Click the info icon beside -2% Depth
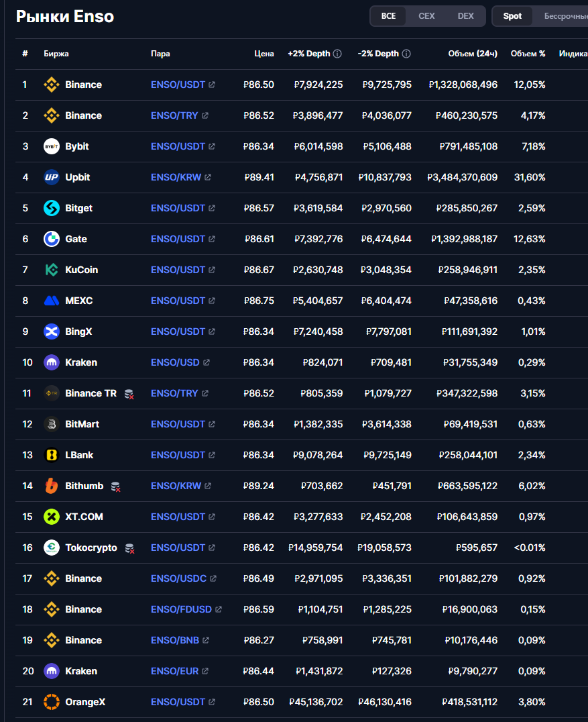 406,54
